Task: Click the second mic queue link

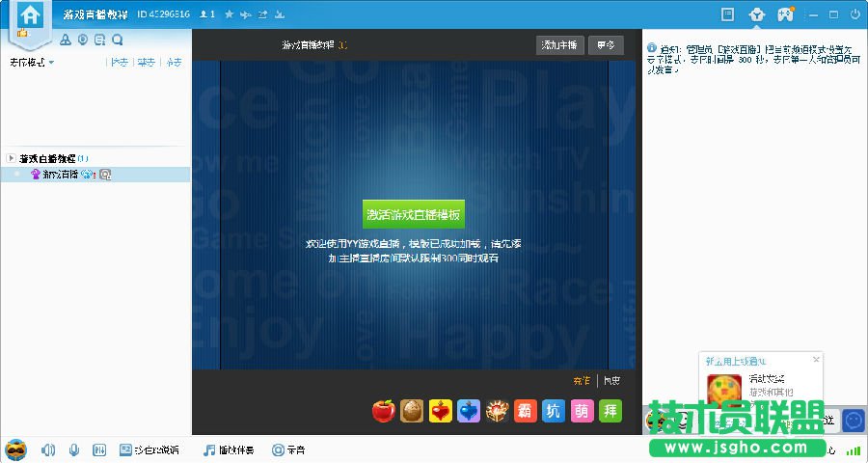Action: 147,62
